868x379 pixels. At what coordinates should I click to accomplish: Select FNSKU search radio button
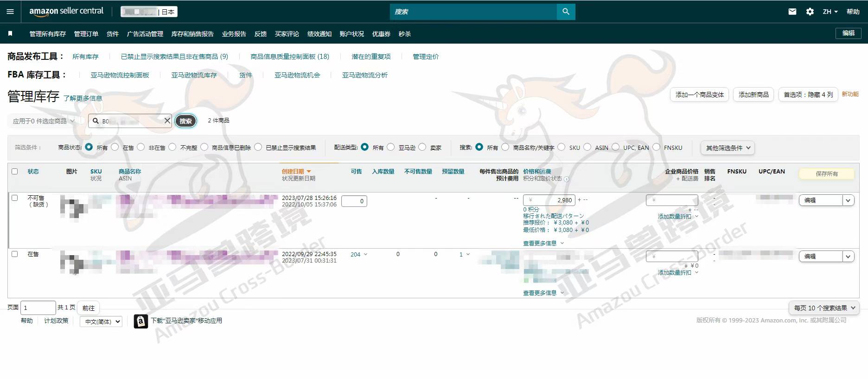pos(656,147)
